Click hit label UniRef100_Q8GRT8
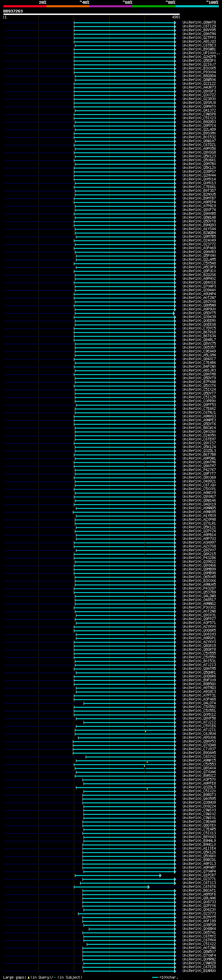The width and height of the screenshot is (222, 980). click(199, 649)
